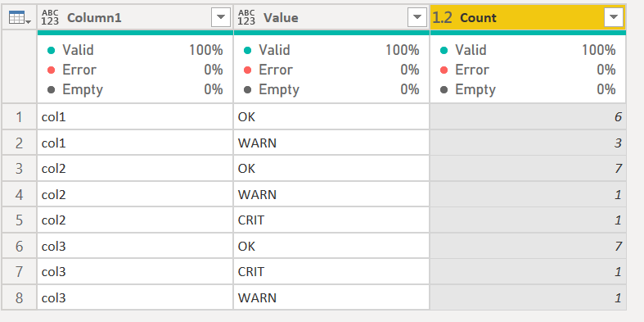644x322 pixels.
Task: Click the WARN value in row 4
Action: [x=331, y=194]
